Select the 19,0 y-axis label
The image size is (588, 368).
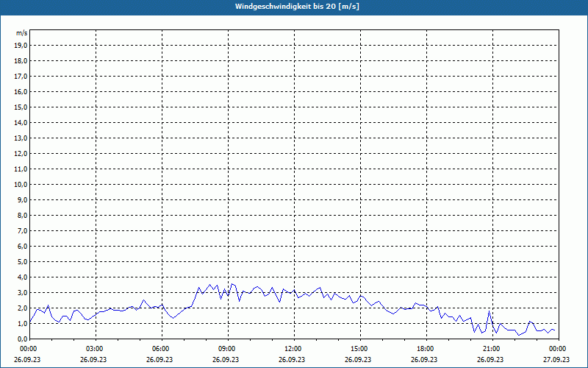click(21, 46)
